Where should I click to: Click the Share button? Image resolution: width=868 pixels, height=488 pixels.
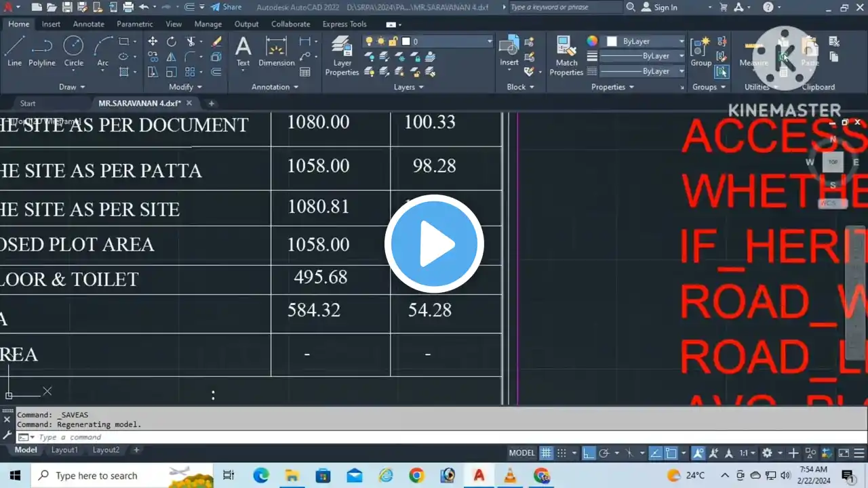(226, 7)
